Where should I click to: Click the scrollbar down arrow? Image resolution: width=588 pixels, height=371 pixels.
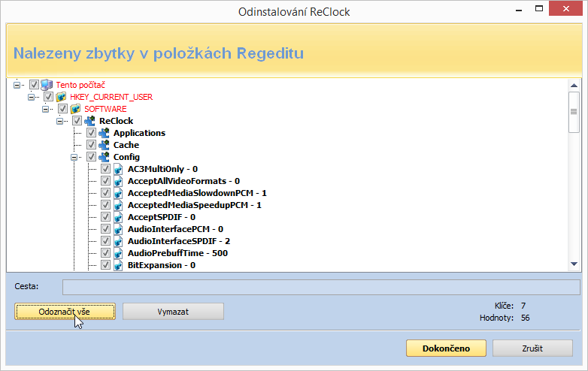574,264
